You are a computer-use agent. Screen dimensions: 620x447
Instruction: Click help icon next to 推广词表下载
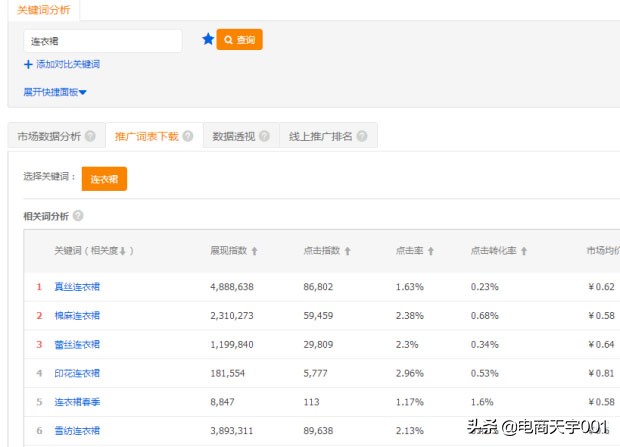(188, 136)
